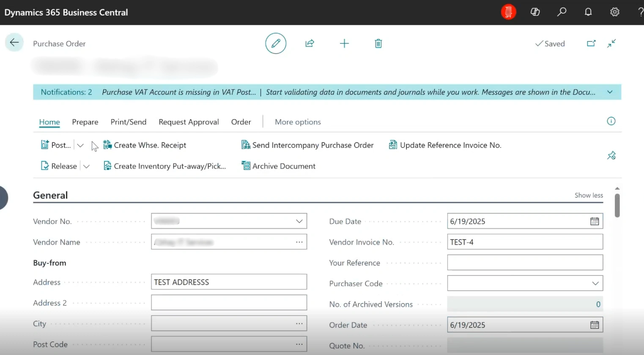Click Start validating data notification message
Screen dimensions: 644x355
tap(430, 92)
